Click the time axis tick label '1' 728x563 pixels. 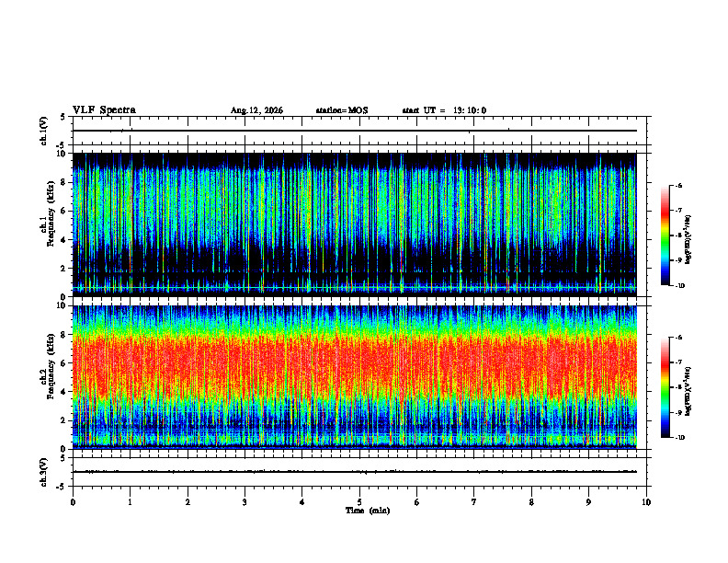coord(130,502)
